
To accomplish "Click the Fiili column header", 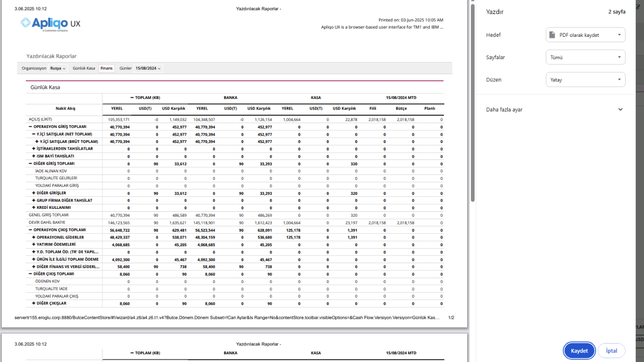I will (x=373, y=109).
